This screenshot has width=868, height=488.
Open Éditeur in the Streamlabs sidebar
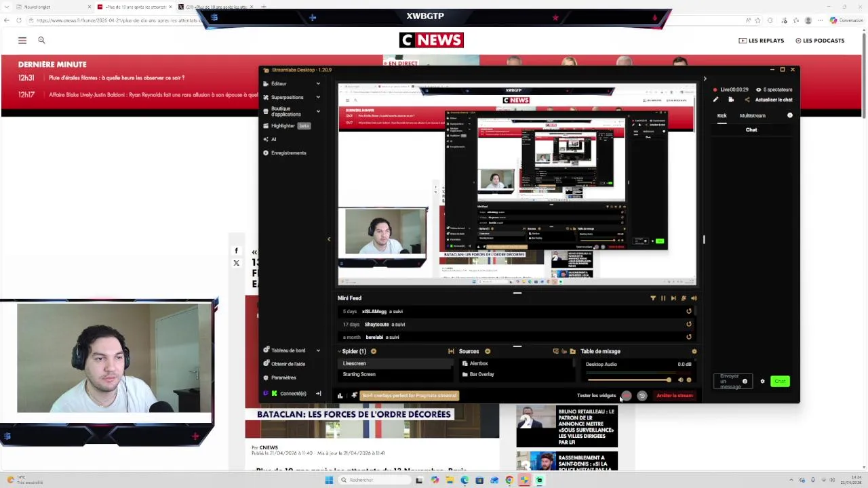coord(279,83)
